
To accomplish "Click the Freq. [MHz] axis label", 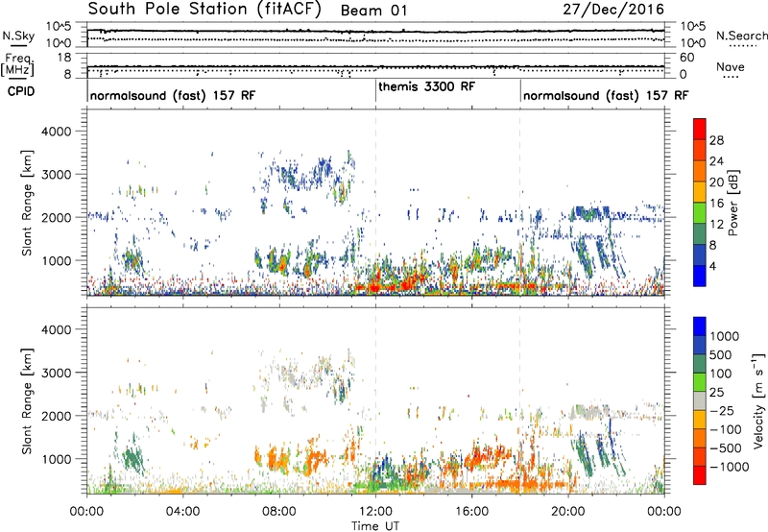I will click(x=18, y=65).
